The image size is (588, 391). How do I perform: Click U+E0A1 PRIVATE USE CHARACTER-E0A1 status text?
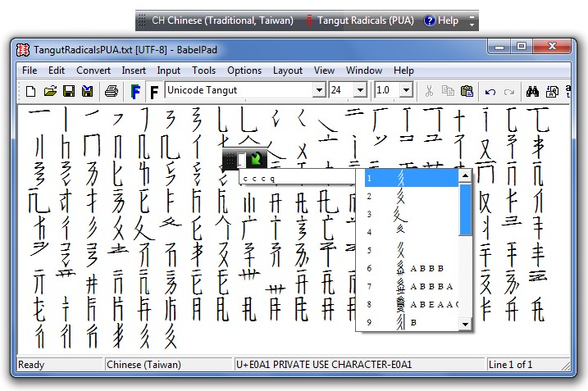pyautogui.click(x=324, y=365)
